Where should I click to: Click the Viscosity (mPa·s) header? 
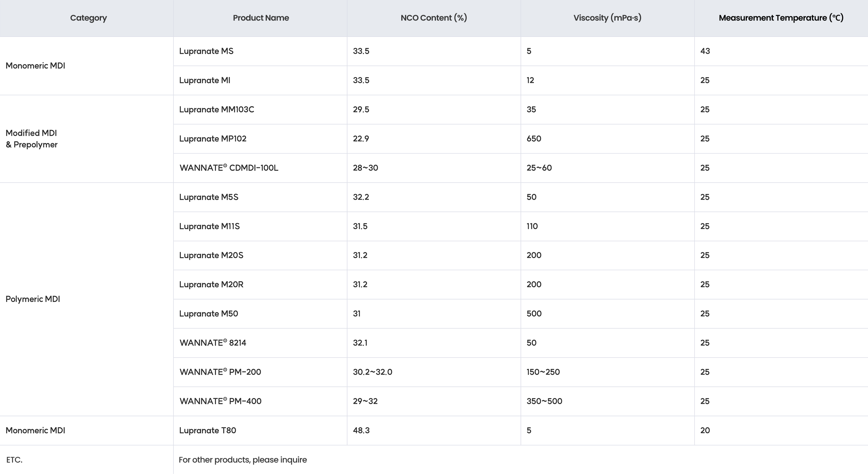[607, 18]
